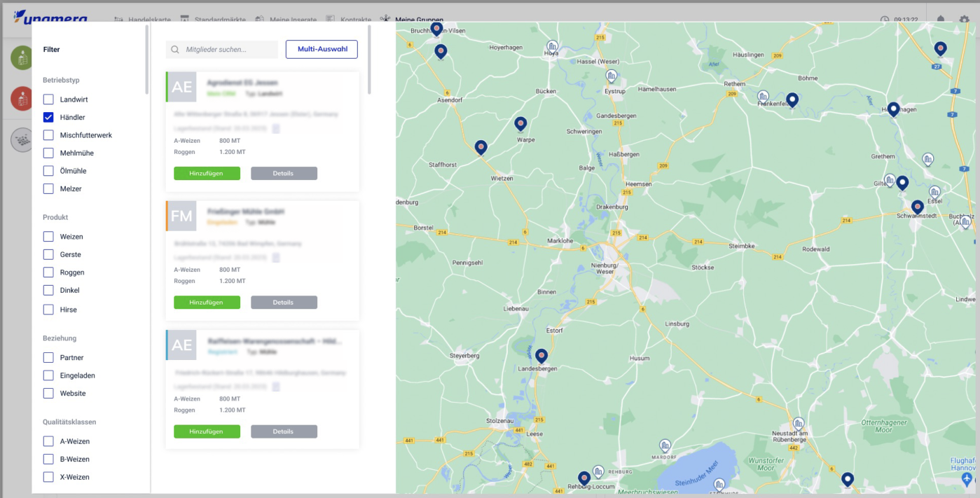The image size is (980, 498).
Task: Switch to the Standardmärkte tab
Action: [x=211, y=20]
